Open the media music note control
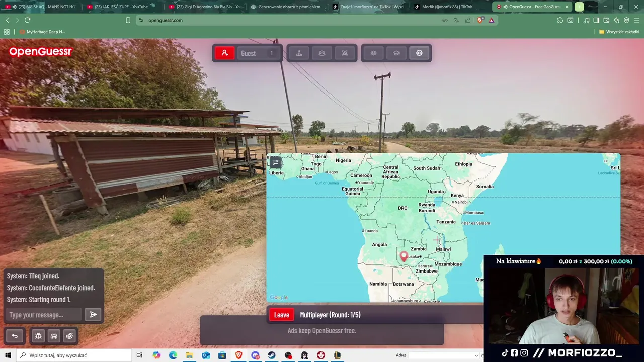The height and width of the screenshot is (362, 644). [x=587, y=20]
